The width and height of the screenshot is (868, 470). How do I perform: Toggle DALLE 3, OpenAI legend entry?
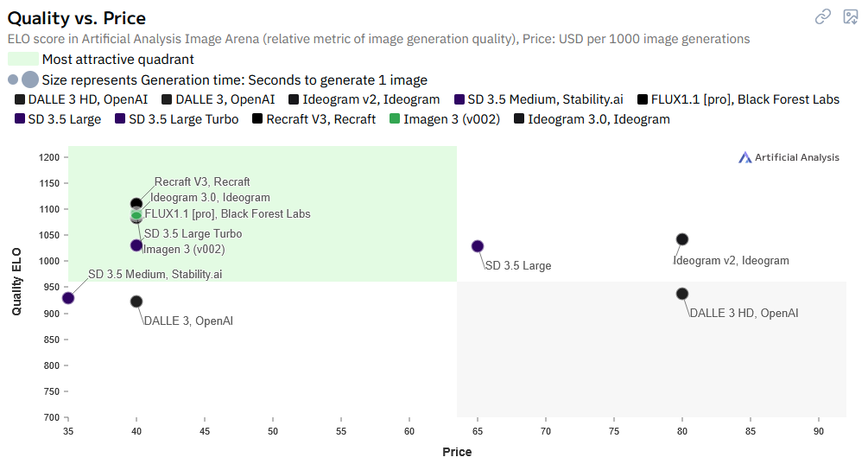point(219,99)
